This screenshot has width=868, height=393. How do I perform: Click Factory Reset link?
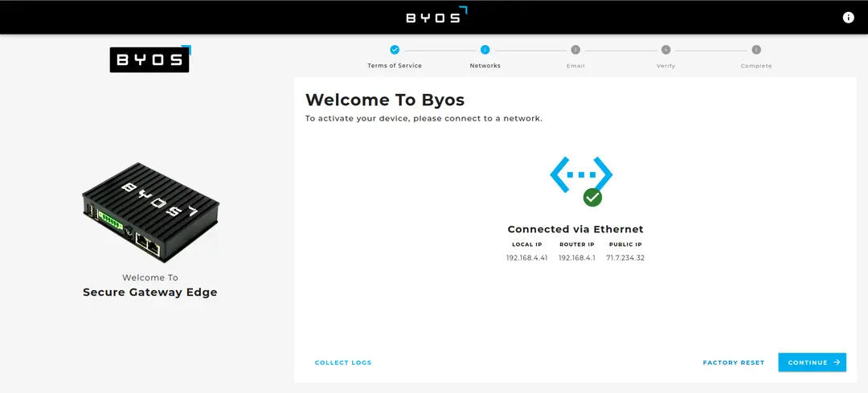(734, 362)
